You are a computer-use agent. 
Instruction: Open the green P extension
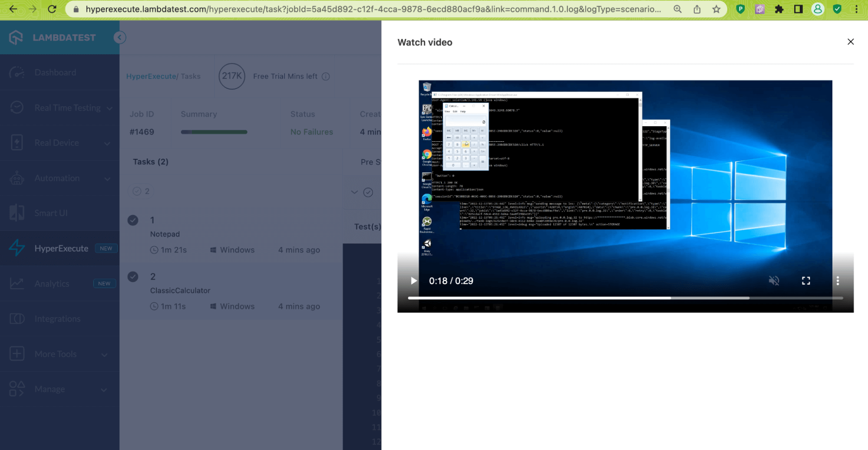point(741,9)
